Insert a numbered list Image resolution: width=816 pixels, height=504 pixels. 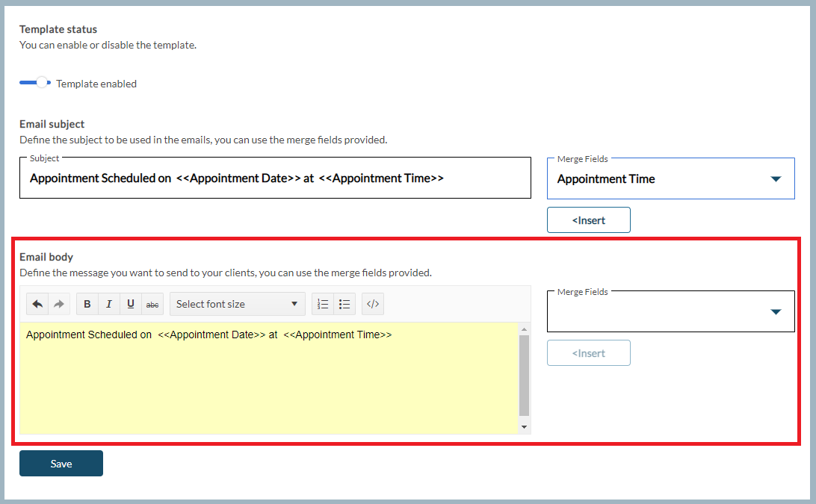point(323,304)
